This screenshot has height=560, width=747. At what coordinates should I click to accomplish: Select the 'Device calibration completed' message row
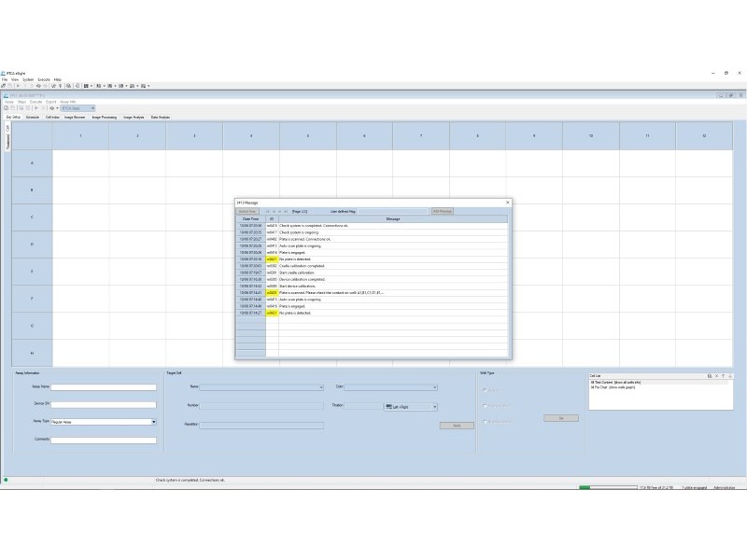click(372, 279)
